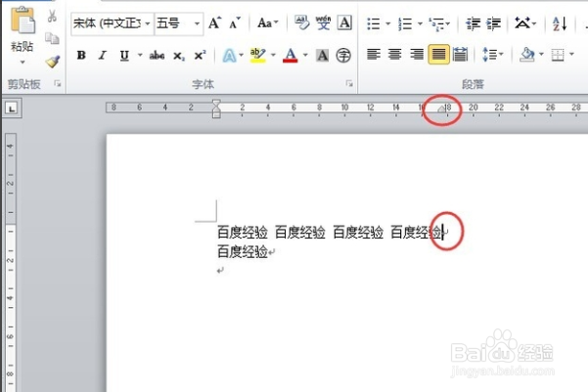Click the Numbering list icon

pyautogui.click(x=405, y=23)
